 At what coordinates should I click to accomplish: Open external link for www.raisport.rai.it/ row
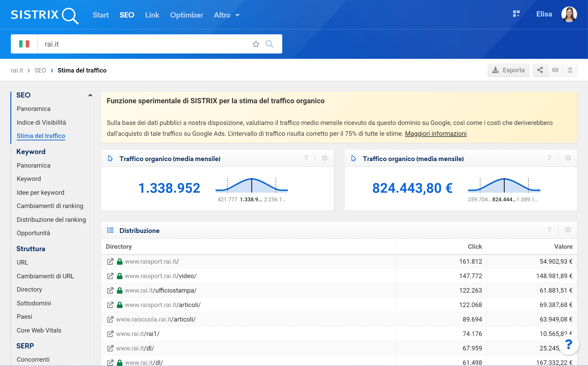pos(110,261)
